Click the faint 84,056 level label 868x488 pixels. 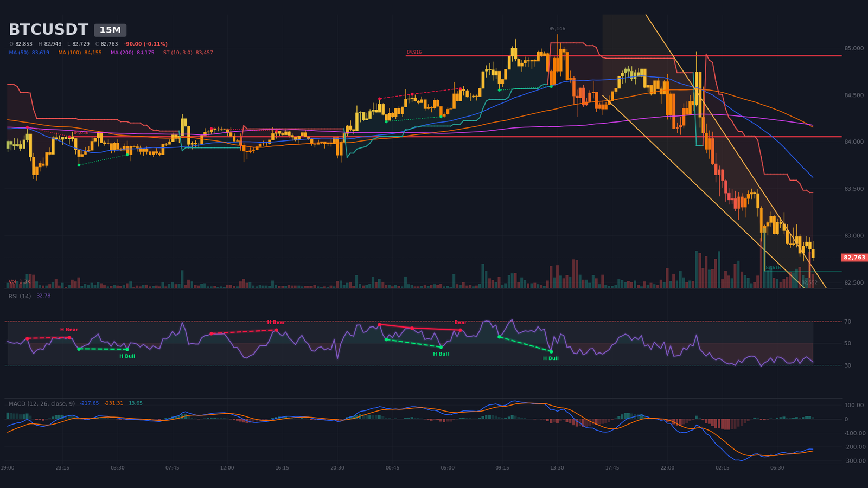(x=81, y=133)
